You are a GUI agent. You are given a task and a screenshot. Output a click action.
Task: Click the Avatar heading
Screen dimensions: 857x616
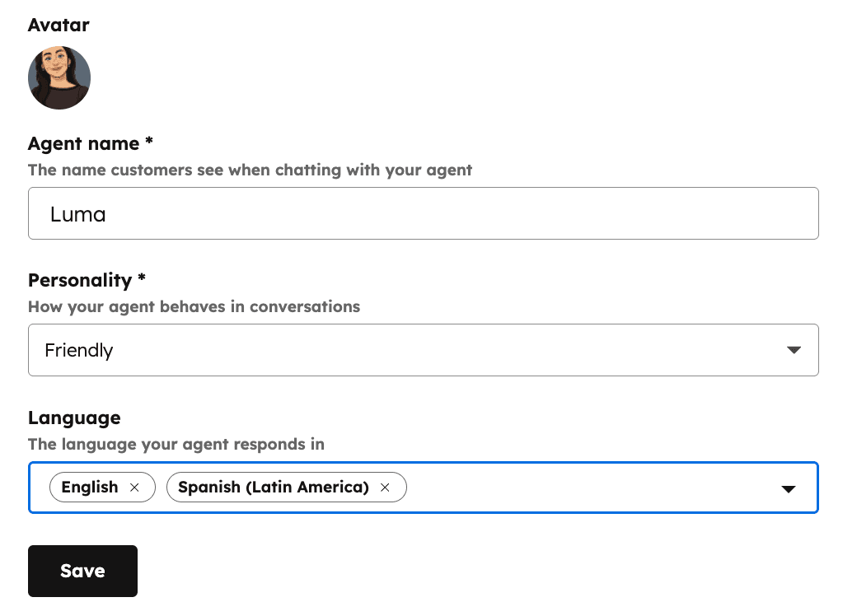point(59,26)
